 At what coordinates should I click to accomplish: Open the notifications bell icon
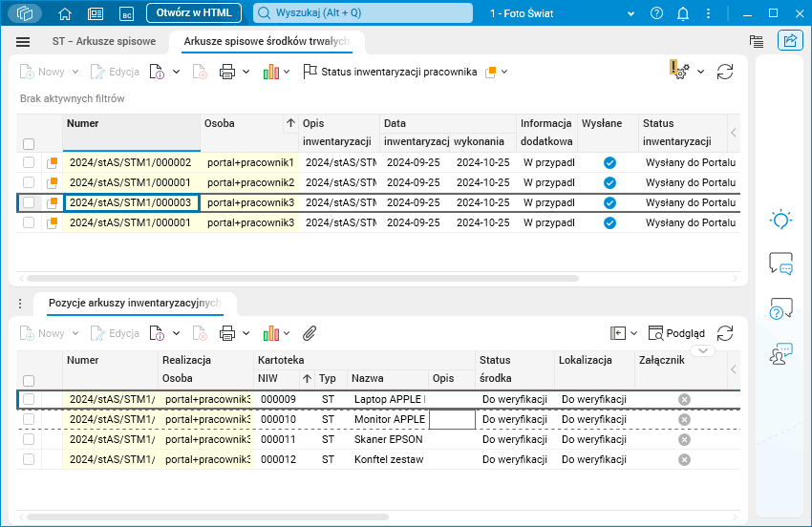(x=683, y=13)
